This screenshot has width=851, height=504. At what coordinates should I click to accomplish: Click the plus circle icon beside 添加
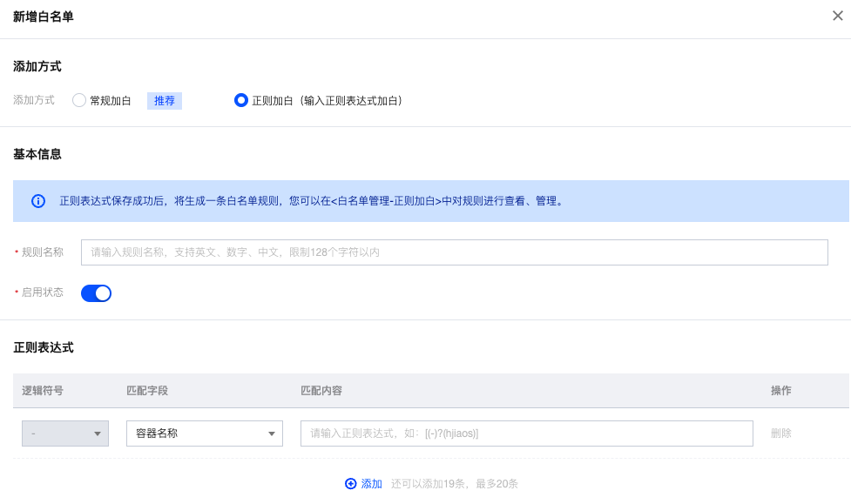pyautogui.click(x=351, y=484)
